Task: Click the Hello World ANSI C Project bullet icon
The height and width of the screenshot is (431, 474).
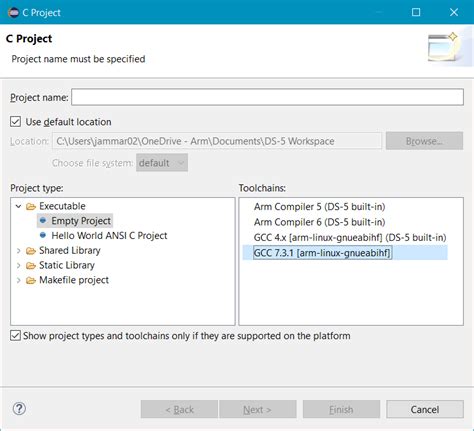Action: (x=43, y=235)
